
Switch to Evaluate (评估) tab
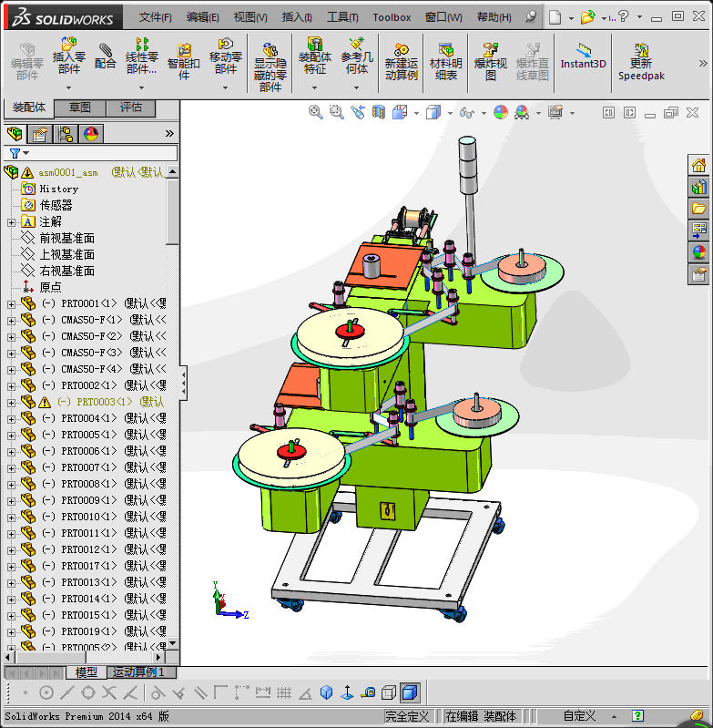pyautogui.click(x=131, y=108)
